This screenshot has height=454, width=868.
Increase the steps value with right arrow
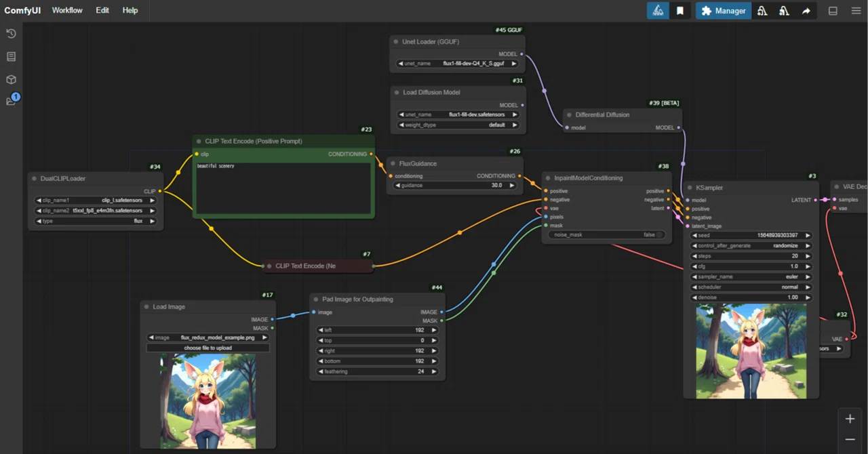click(807, 256)
